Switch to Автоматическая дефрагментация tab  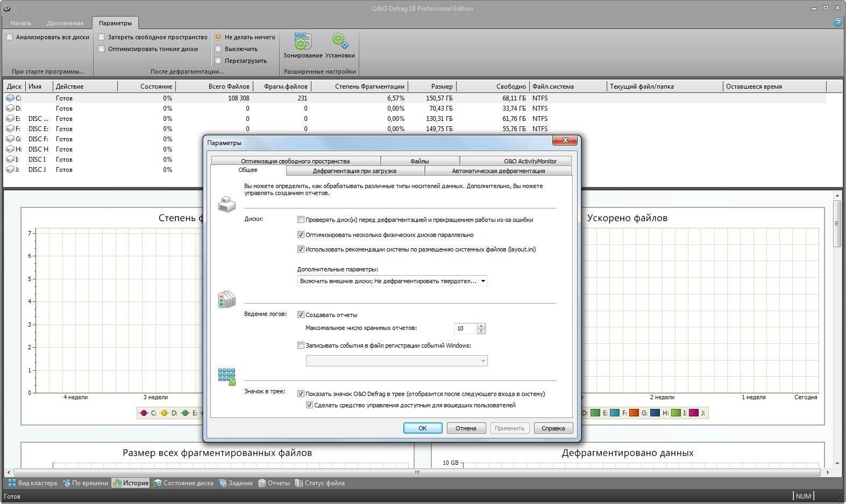(x=498, y=171)
